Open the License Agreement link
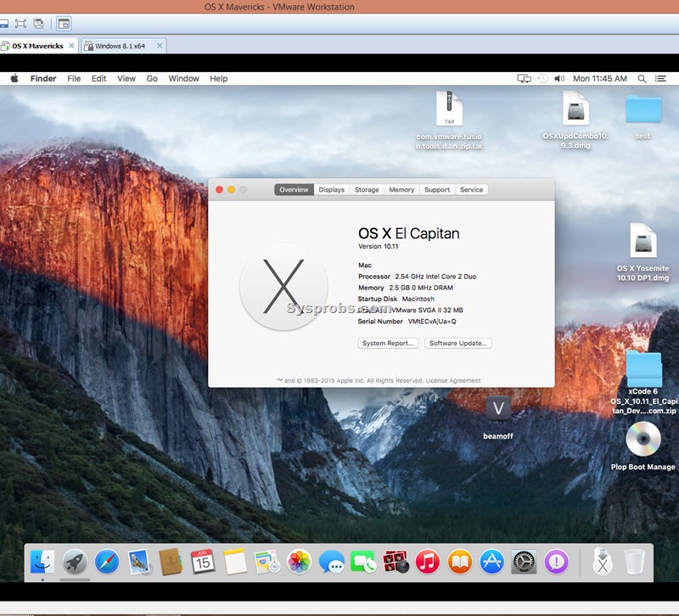This screenshot has width=679, height=616. click(x=453, y=380)
